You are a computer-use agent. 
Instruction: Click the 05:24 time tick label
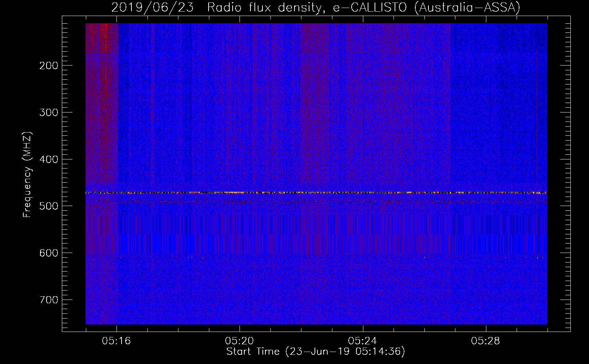click(363, 341)
